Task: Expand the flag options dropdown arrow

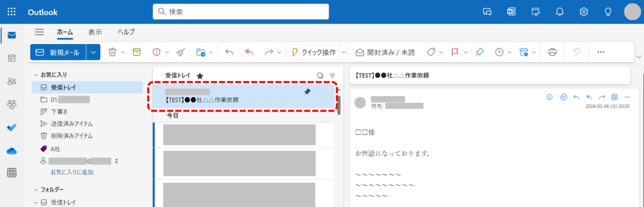Action: click(x=465, y=52)
